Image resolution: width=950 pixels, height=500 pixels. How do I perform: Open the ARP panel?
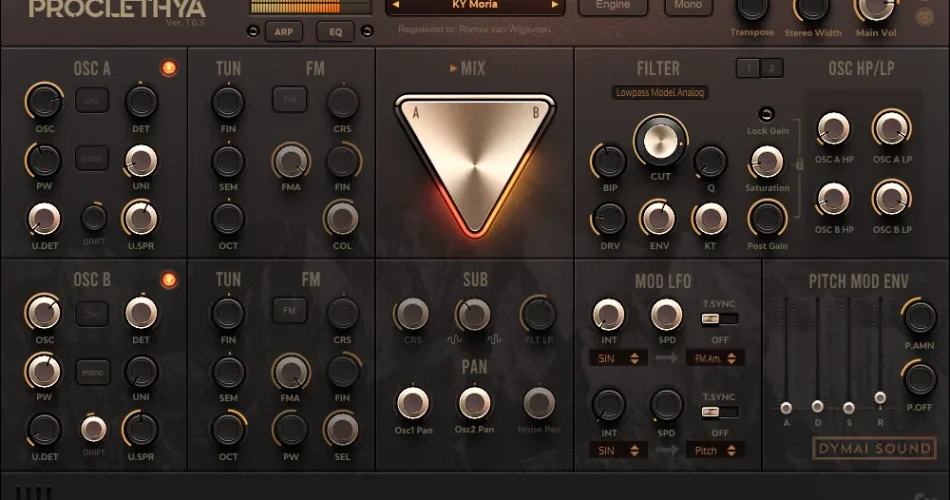point(284,32)
